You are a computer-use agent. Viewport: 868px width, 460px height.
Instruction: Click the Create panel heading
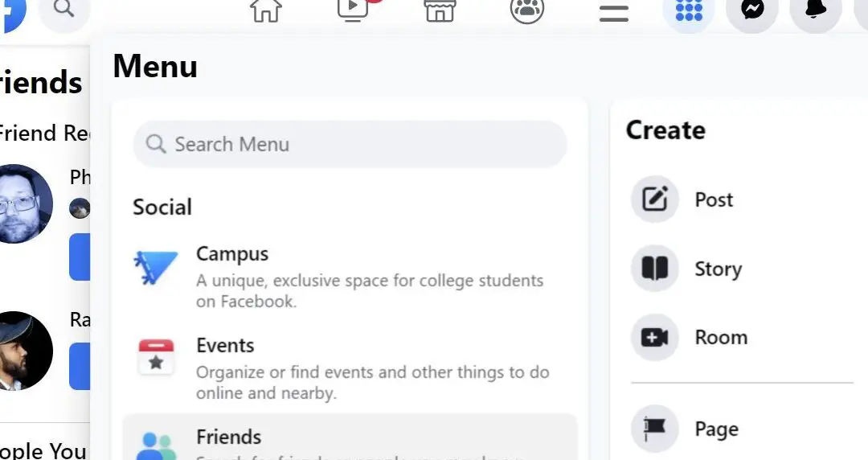tap(665, 131)
